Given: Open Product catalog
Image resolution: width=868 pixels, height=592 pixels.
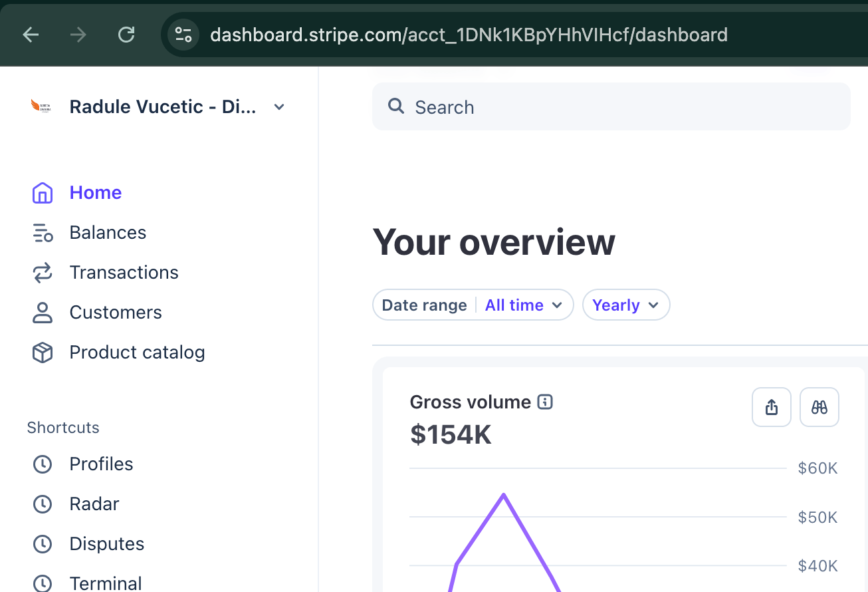Looking at the screenshot, I should pos(137,353).
